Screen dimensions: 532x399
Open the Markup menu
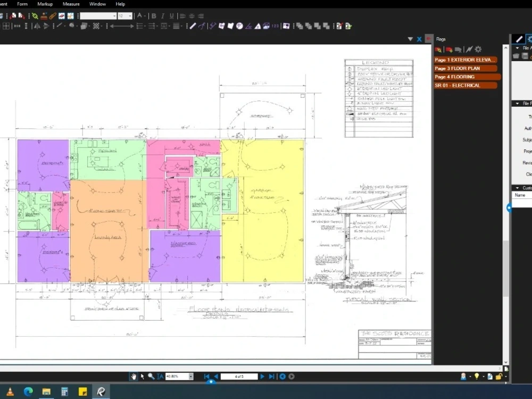[45, 4]
